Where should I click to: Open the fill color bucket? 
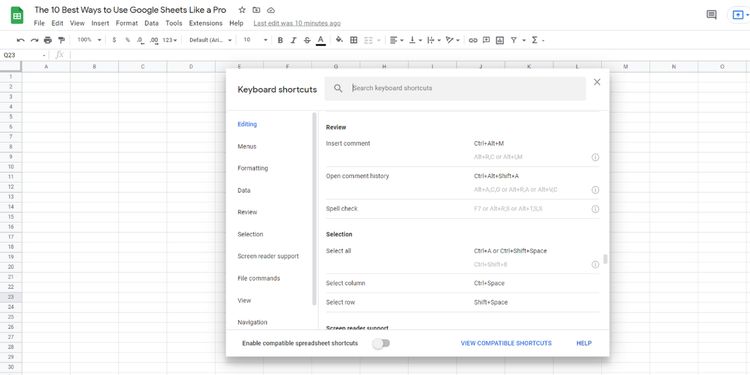pyautogui.click(x=339, y=40)
